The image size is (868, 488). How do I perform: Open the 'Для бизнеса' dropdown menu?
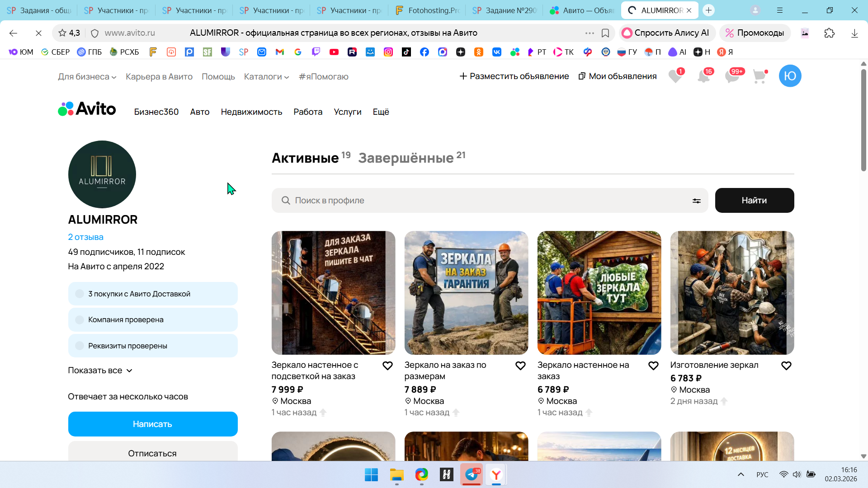point(87,77)
